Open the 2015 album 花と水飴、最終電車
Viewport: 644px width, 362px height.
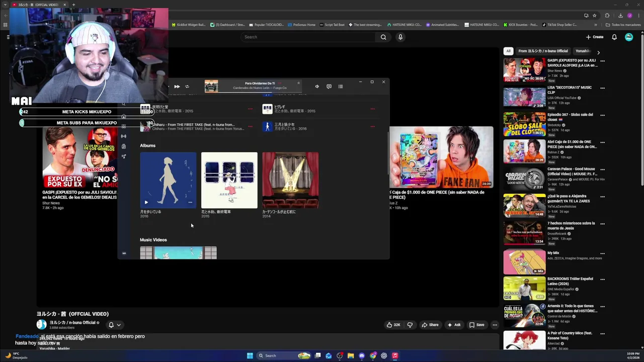229,180
